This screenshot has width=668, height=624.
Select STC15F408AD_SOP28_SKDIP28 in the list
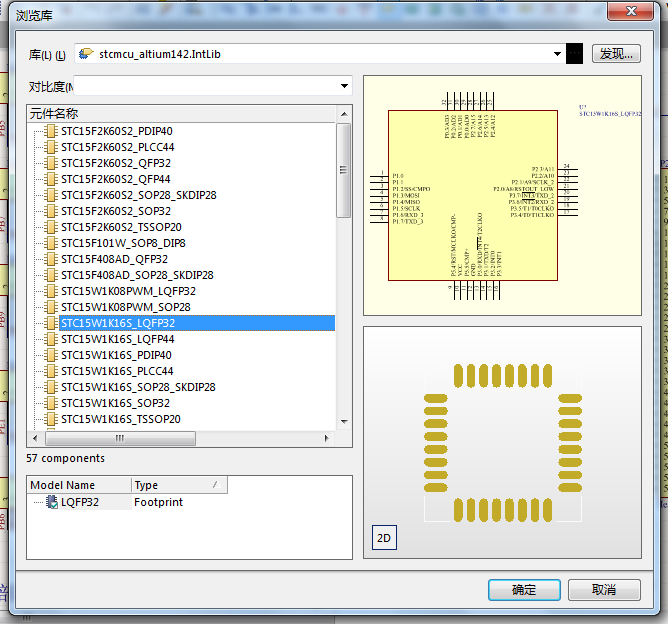pyautogui.click(x=137, y=275)
